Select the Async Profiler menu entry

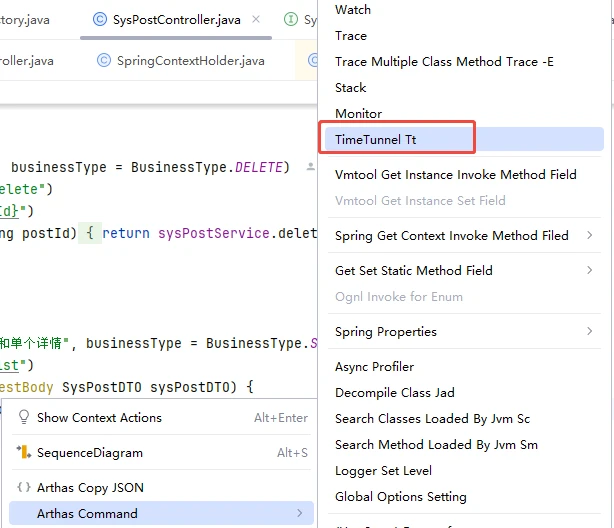click(x=374, y=367)
